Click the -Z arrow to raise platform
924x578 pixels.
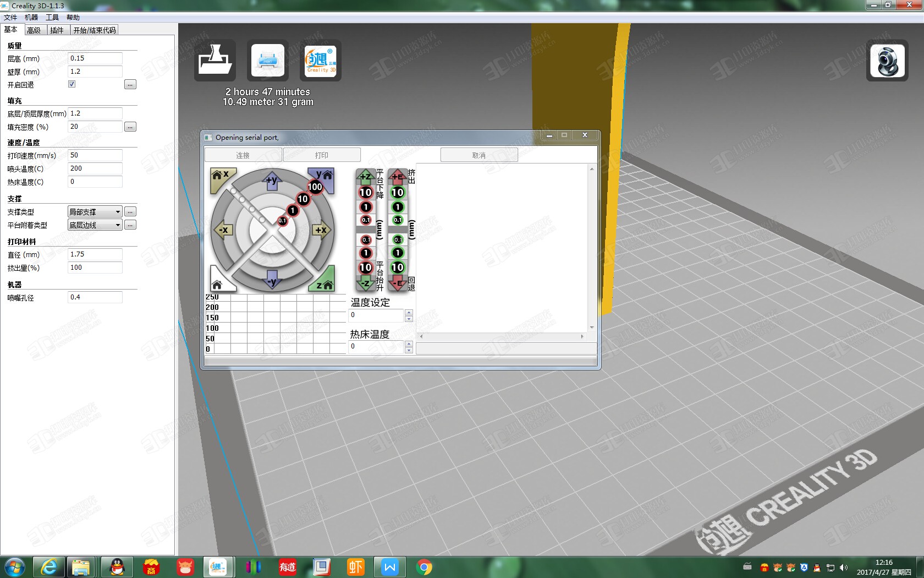point(366,283)
